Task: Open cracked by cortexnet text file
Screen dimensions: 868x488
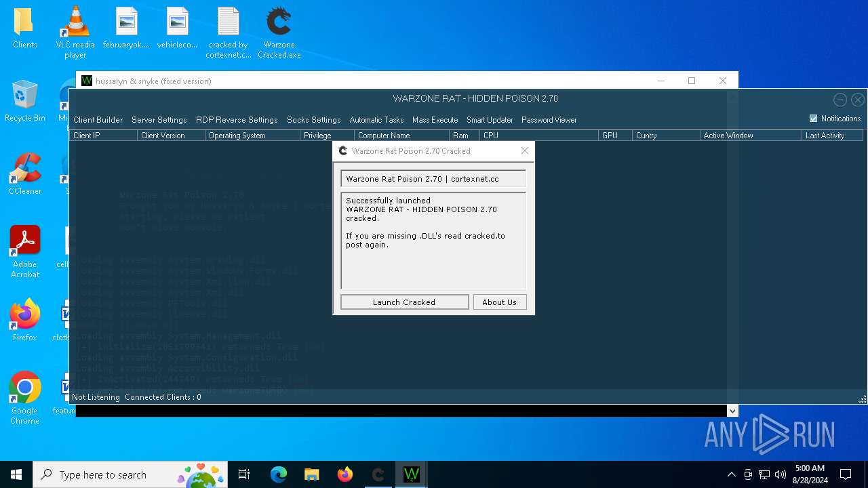Action: pos(229,32)
